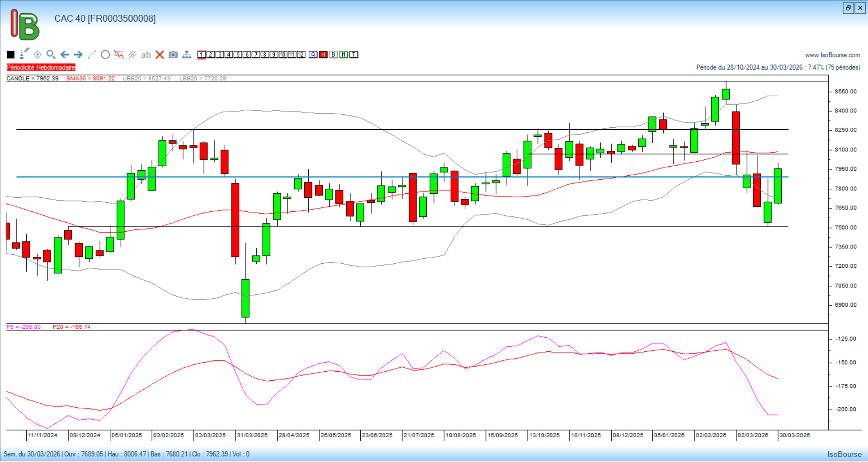
Task: Select the magnifying glass zoom tool
Action: [51, 55]
